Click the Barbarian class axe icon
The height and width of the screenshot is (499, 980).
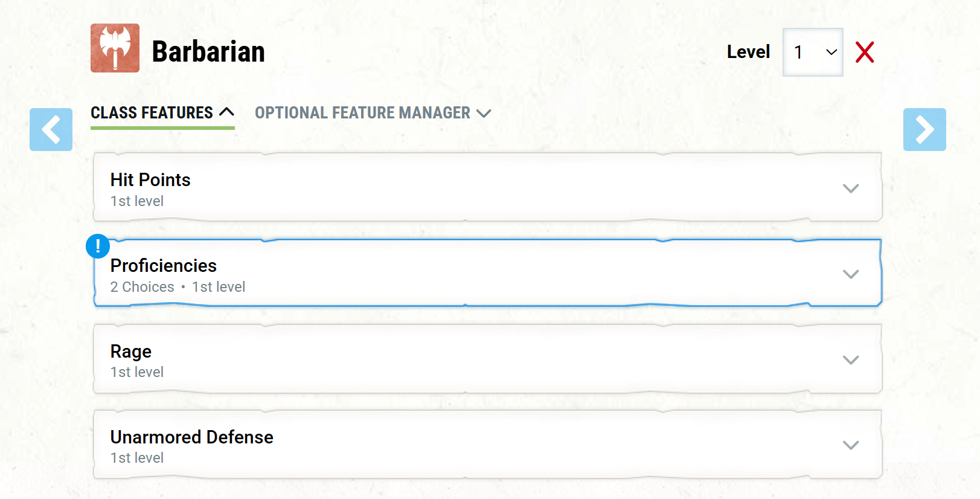click(115, 48)
